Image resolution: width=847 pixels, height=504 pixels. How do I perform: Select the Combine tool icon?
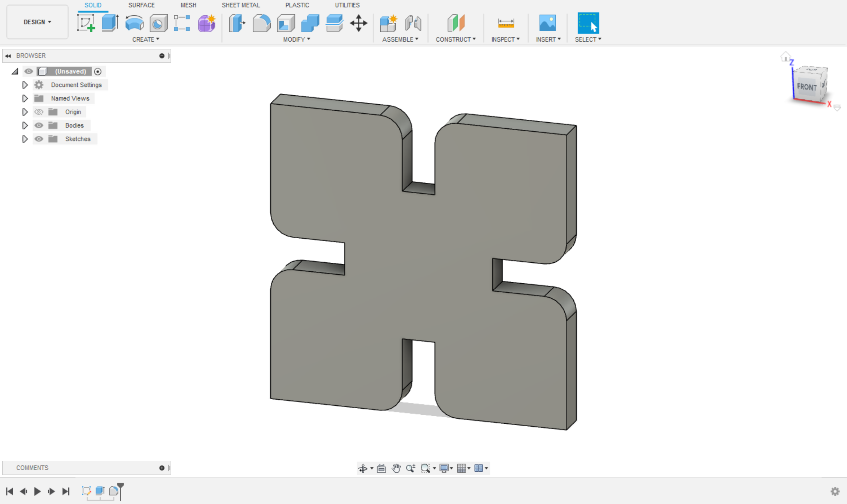tap(310, 23)
